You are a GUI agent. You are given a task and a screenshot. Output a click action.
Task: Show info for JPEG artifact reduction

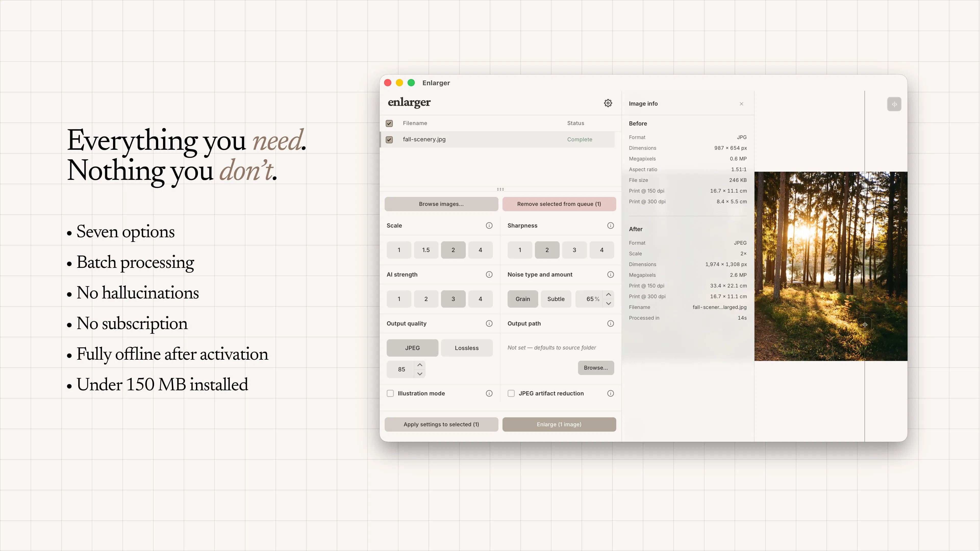point(611,393)
